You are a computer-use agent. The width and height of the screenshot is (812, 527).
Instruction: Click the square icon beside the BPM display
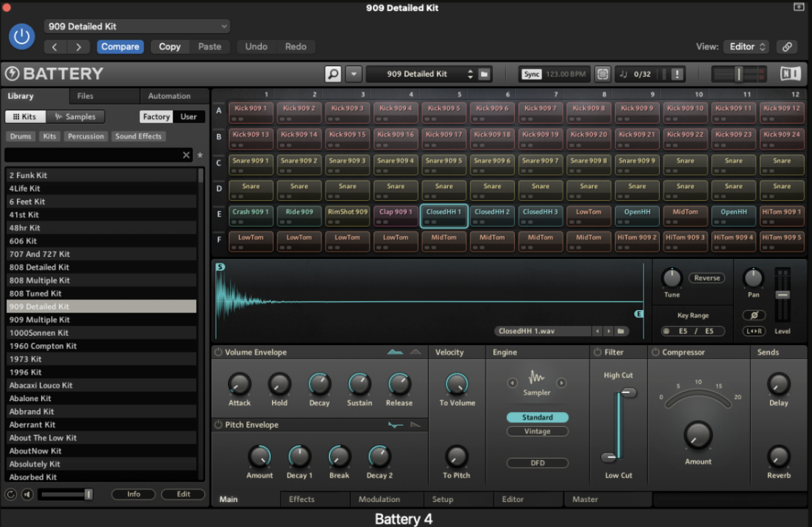click(603, 74)
